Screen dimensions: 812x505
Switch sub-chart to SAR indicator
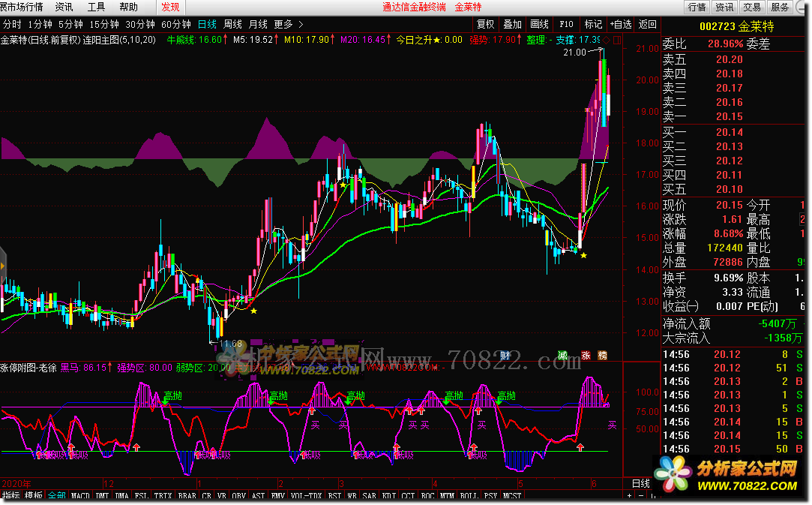[x=369, y=496]
